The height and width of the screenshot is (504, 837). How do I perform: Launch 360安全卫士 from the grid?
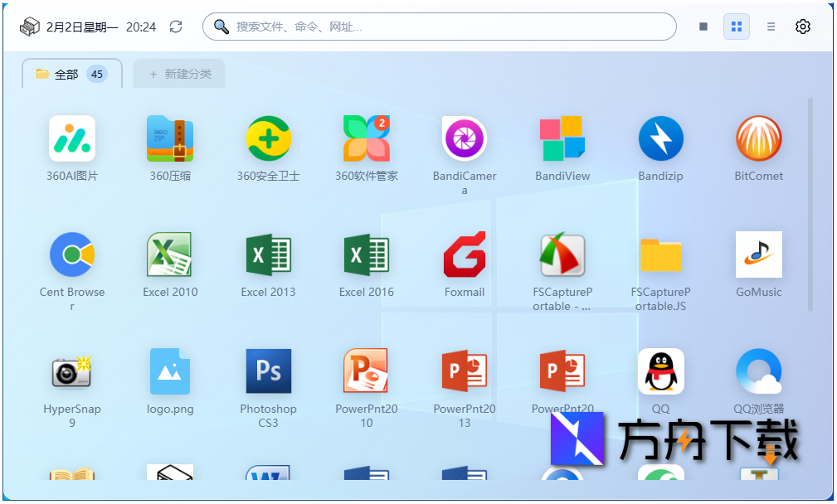pos(268,138)
